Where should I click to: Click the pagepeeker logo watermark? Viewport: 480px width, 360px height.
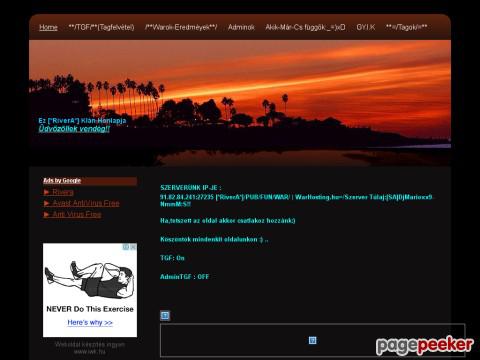[x=425, y=345]
